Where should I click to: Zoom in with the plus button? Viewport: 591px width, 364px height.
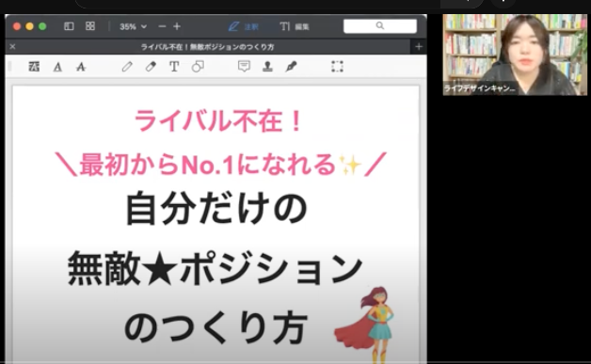[x=177, y=26]
